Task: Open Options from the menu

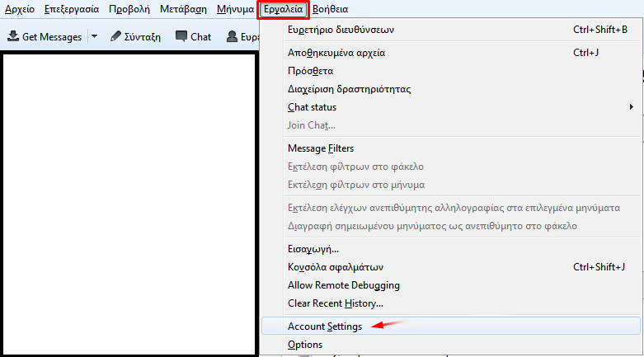Action: click(451, 345)
